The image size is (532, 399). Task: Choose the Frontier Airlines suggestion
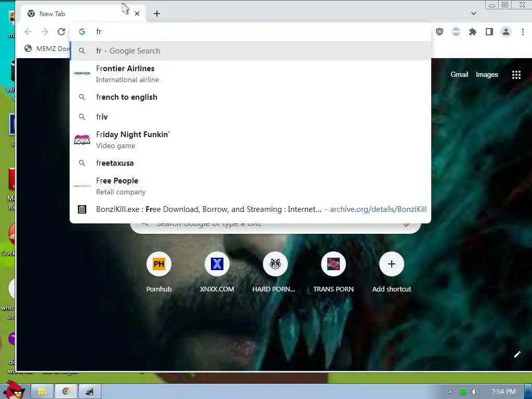(x=250, y=74)
